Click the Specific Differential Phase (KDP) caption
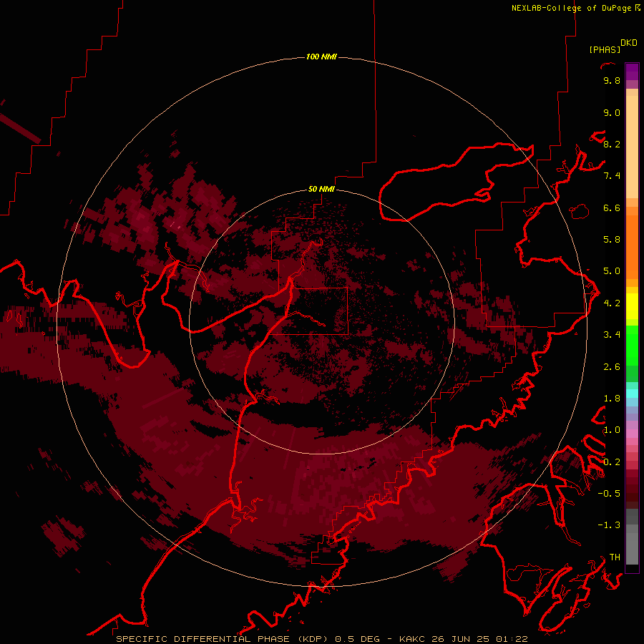The width and height of the screenshot is (644, 644). click(x=223, y=639)
